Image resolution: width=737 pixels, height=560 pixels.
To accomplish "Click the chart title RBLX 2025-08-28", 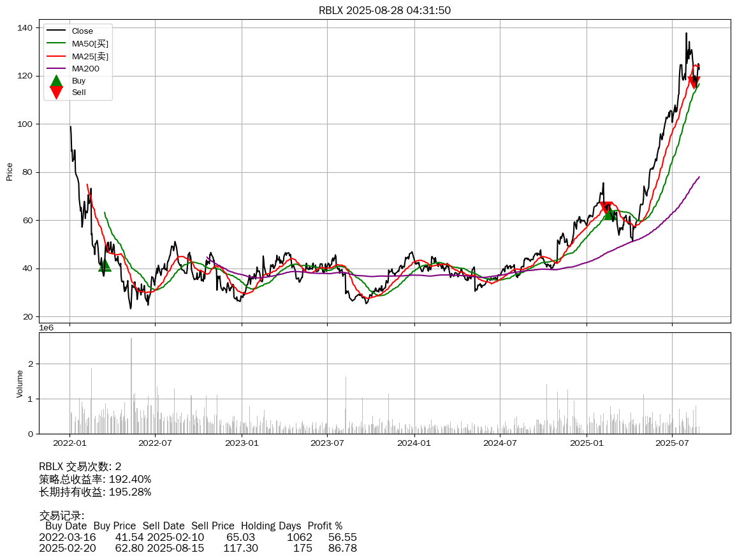I will [x=384, y=10].
